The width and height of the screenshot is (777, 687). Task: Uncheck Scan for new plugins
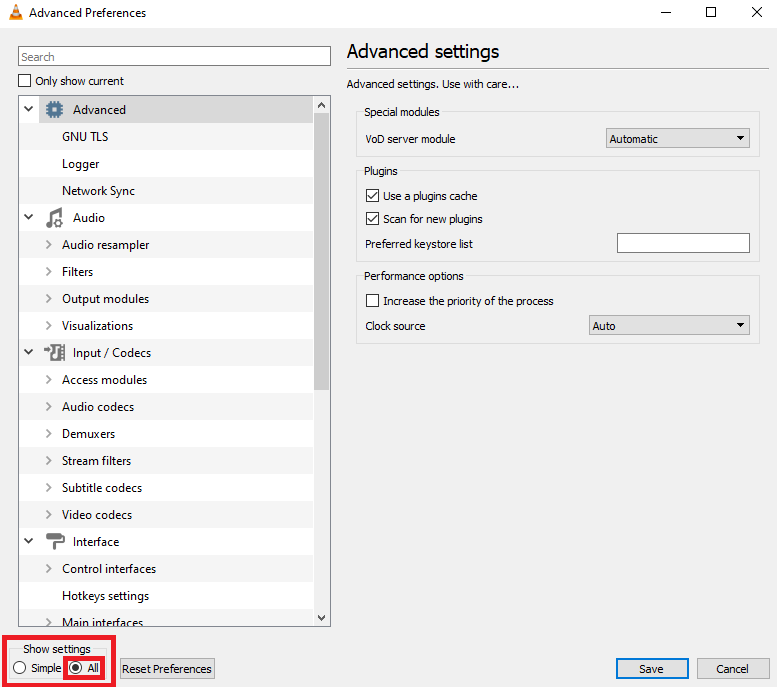point(372,219)
